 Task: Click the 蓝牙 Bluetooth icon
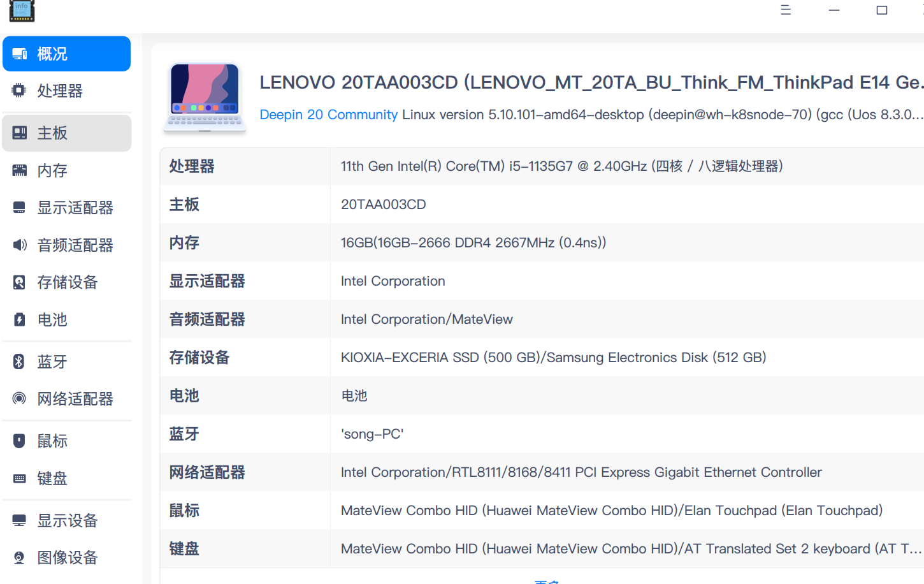coord(19,361)
